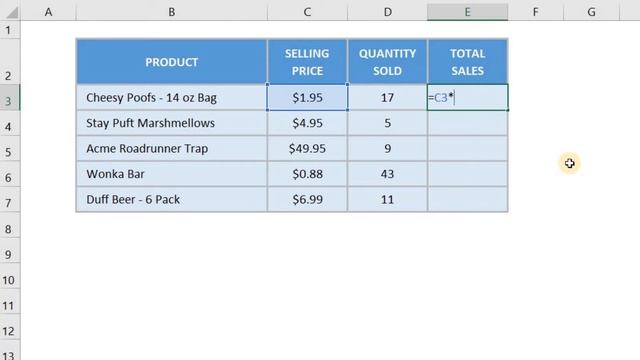This screenshot has width=640, height=360.
Task: Click empty Total Sales cell for Duff Beer
Action: tap(467, 199)
